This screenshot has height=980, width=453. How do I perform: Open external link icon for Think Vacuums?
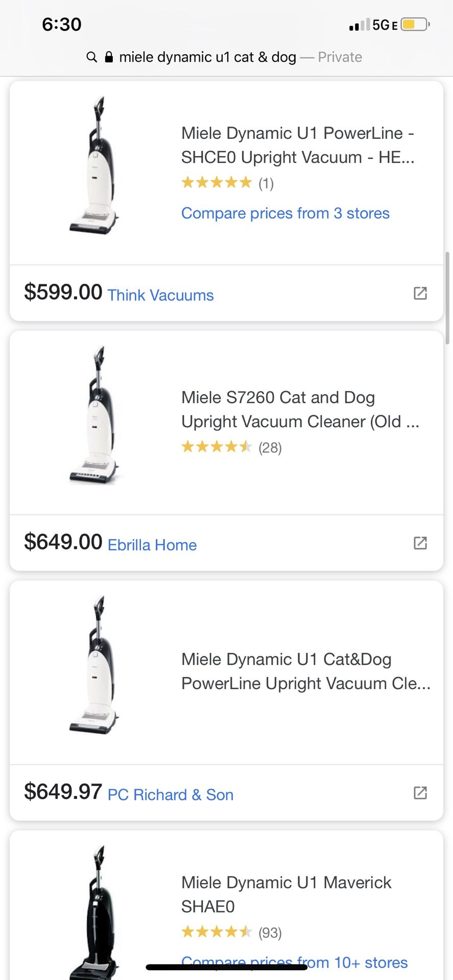pyautogui.click(x=420, y=293)
